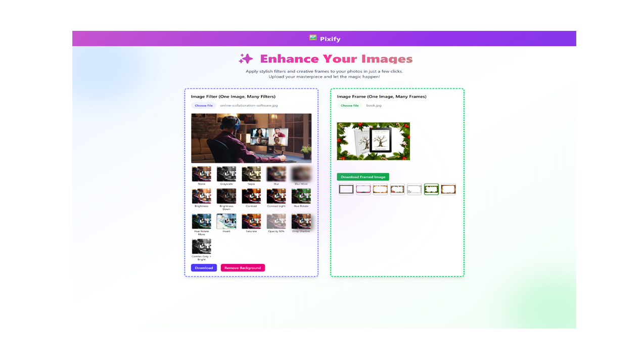Select the Hue Rotate filter
642x364 pixels.
(301, 196)
